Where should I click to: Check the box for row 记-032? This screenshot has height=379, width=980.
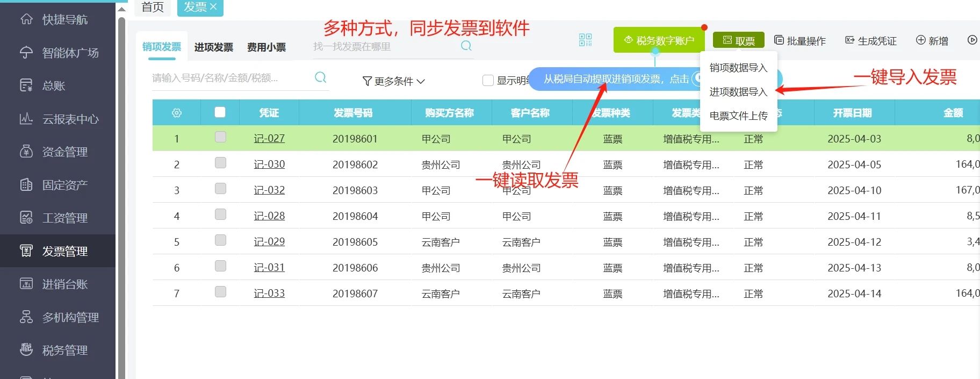click(x=220, y=189)
